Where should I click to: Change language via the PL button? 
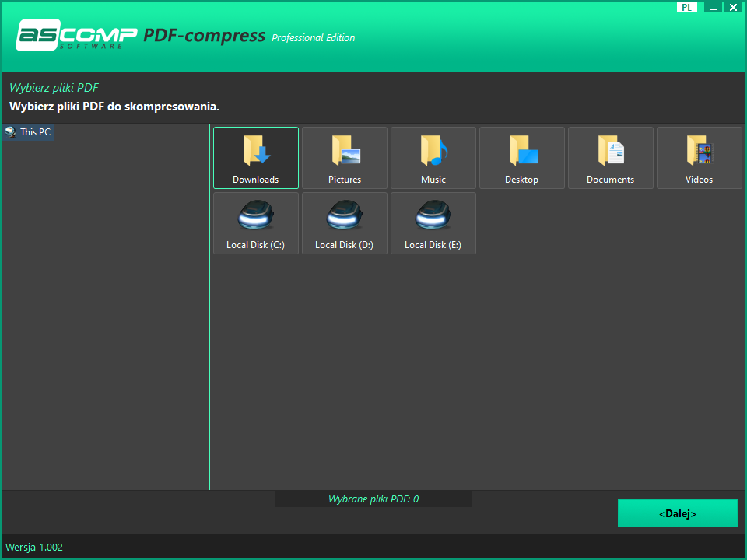686,7
